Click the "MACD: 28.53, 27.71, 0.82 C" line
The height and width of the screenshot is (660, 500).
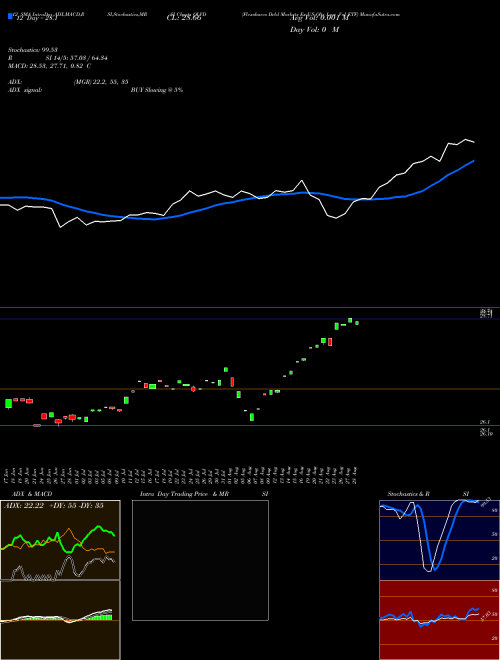click(50, 66)
